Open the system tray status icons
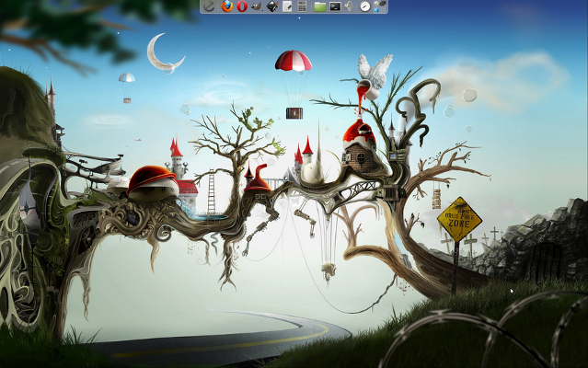Image resolution: width=588 pixels, height=368 pixels. click(380, 6)
